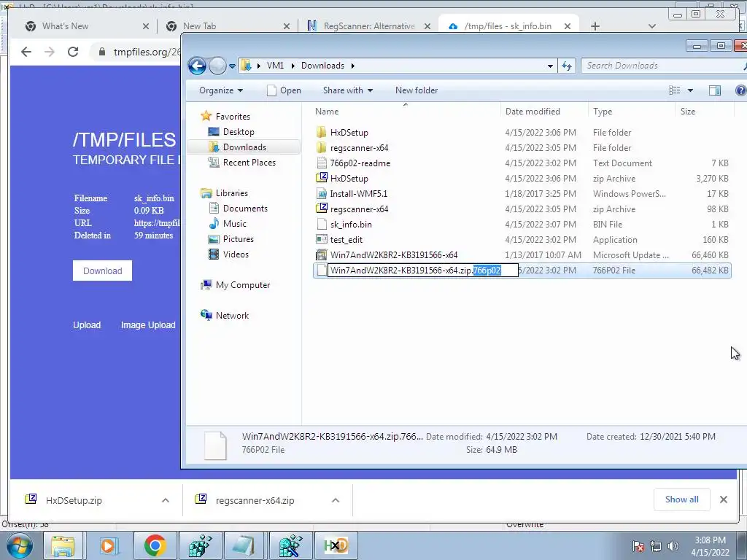Sort by the Type column header
The height and width of the screenshot is (560, 747).
(632, 112)
